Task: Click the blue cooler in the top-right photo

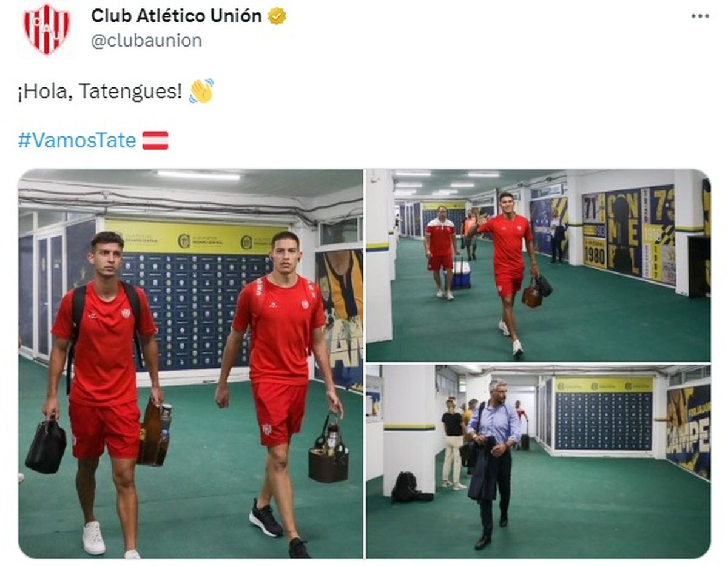Action: [460, 274]
